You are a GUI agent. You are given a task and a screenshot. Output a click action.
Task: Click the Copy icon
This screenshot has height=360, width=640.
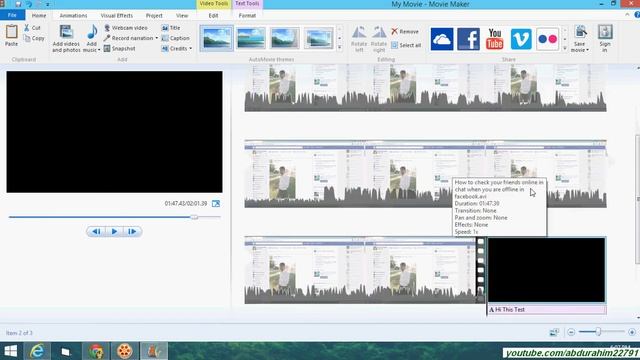coord(27,38)
